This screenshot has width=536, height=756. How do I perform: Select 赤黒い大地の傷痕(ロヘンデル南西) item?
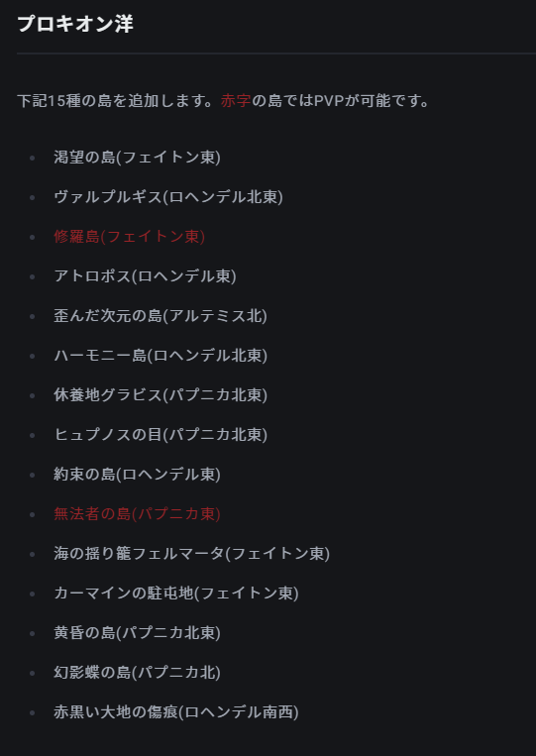[x=176, y=712]
